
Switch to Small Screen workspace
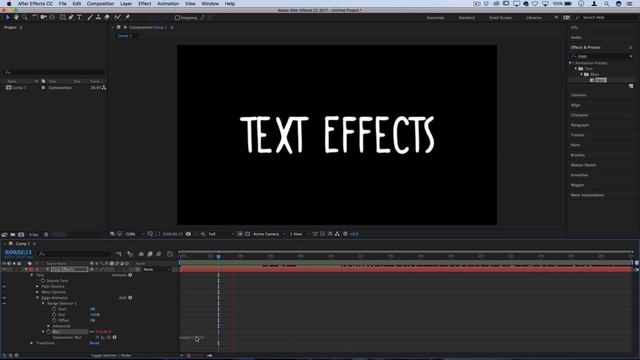(500, 18)
